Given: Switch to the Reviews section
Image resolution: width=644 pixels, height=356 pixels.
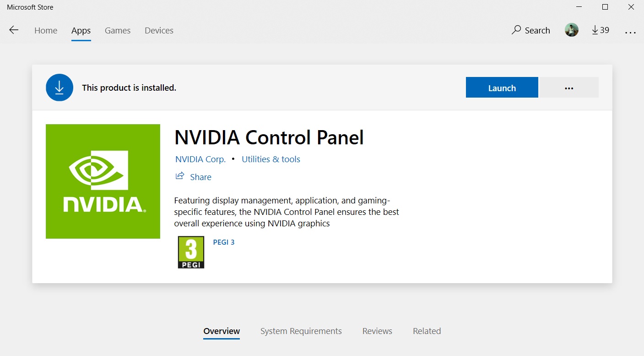Looking at the screenshot, I should 377,331.
